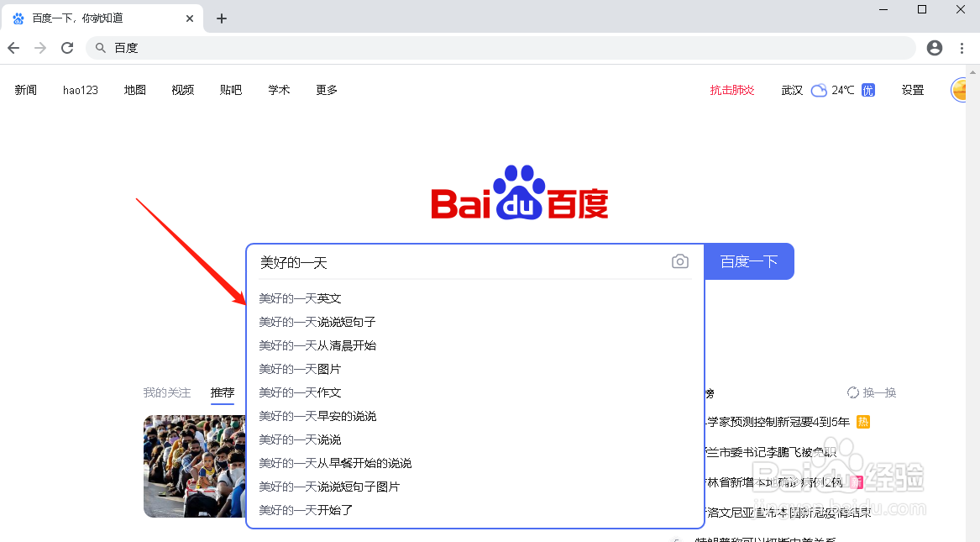Click the 百度一下 search button
Viewport: 980px width, 542px height.
pyautogui.click(x=749, y=261)
